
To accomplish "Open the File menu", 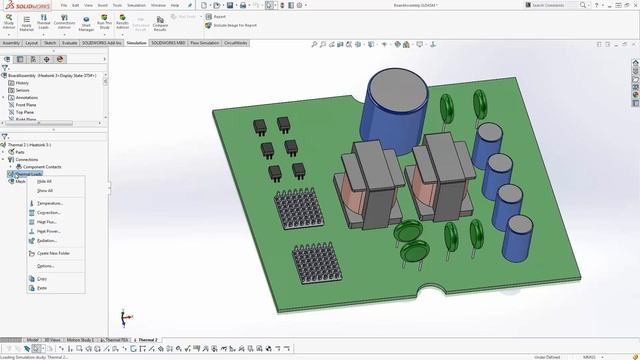I will pyautogui.click(x=64, y=5).
